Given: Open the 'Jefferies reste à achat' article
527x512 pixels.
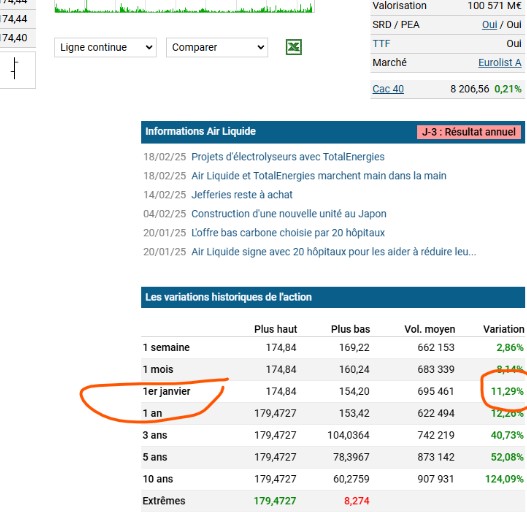Looking at the screenshot, I should click(x=242, y=195).
